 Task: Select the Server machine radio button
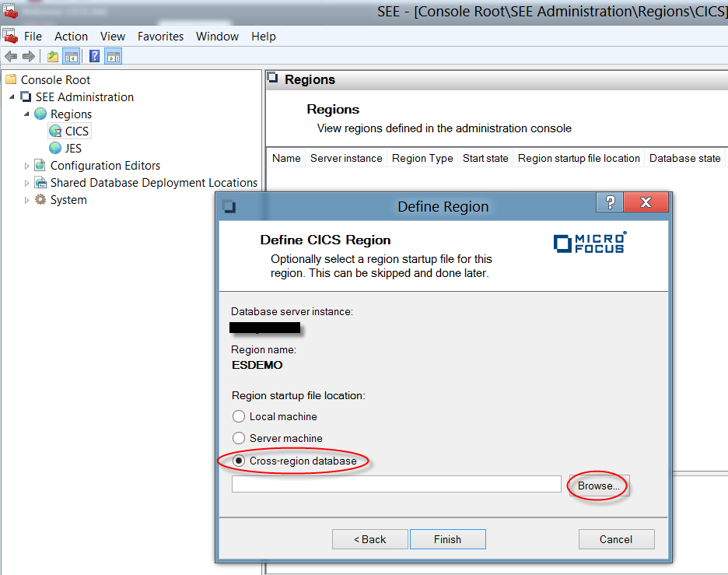(x=239, y=438)
